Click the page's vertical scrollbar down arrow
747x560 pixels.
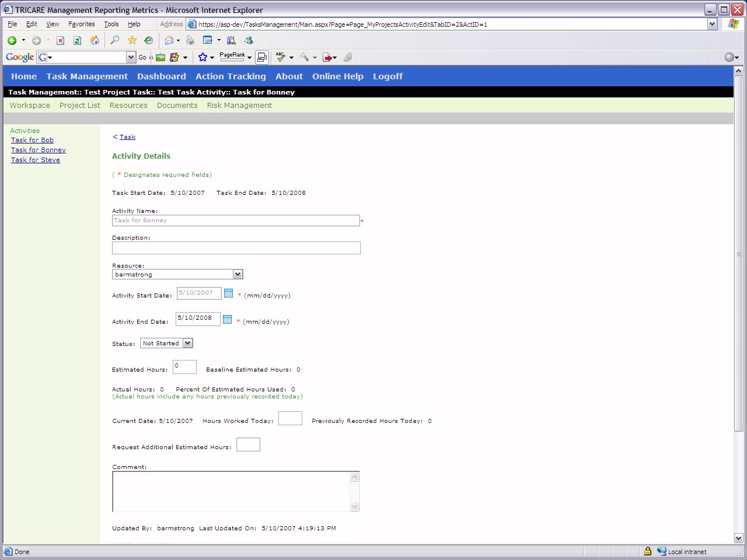[738, 538]
